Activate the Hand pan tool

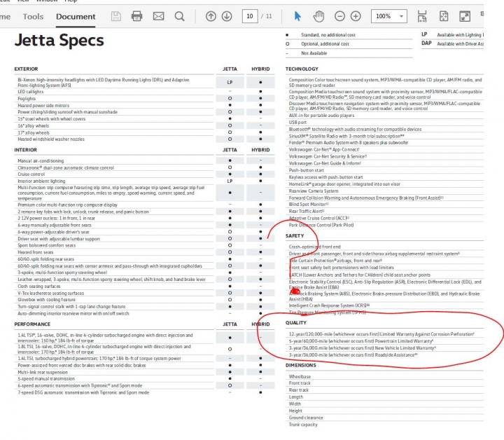point(318,16)
